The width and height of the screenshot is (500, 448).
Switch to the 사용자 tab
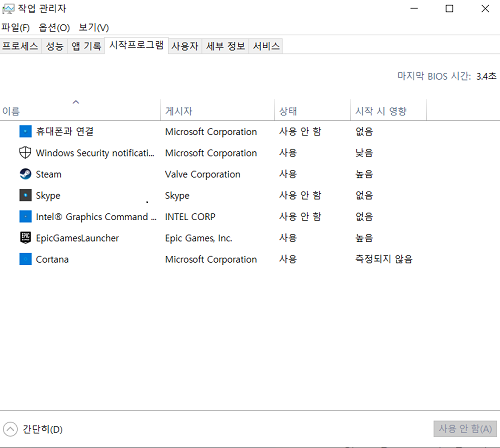[185, 46]
